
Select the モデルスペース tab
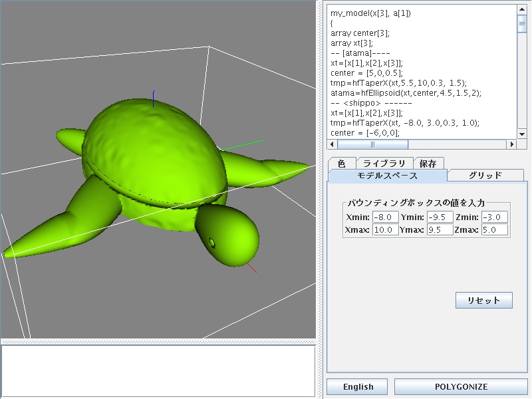[387, 176]
